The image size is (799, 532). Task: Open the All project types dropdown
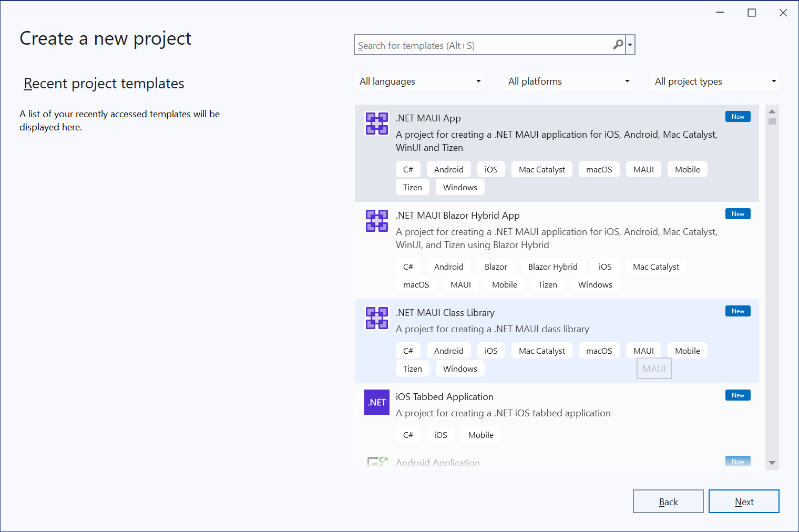pos(714,81)
